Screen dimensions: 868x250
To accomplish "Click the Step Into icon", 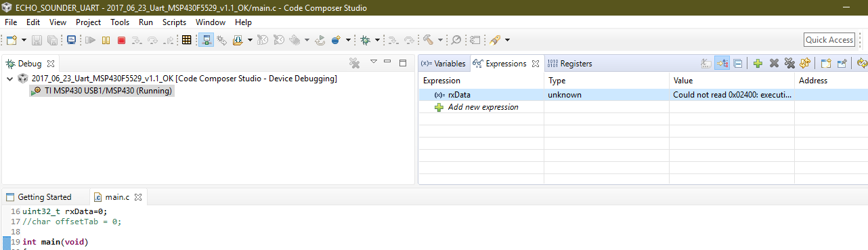I will (x=137, y=40).
